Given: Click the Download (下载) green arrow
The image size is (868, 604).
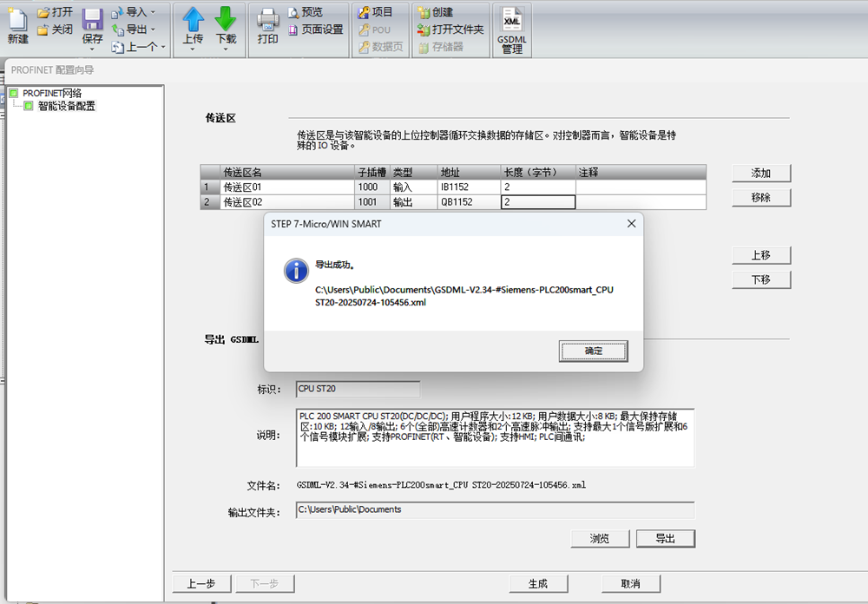Looking at the screenshot, I should (x=226, y=19).
